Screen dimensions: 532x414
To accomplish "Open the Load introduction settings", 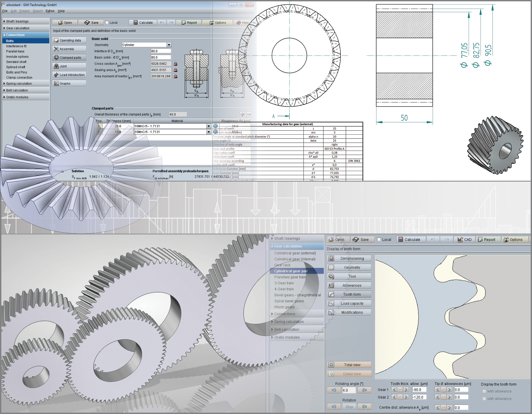I will 69,74.
